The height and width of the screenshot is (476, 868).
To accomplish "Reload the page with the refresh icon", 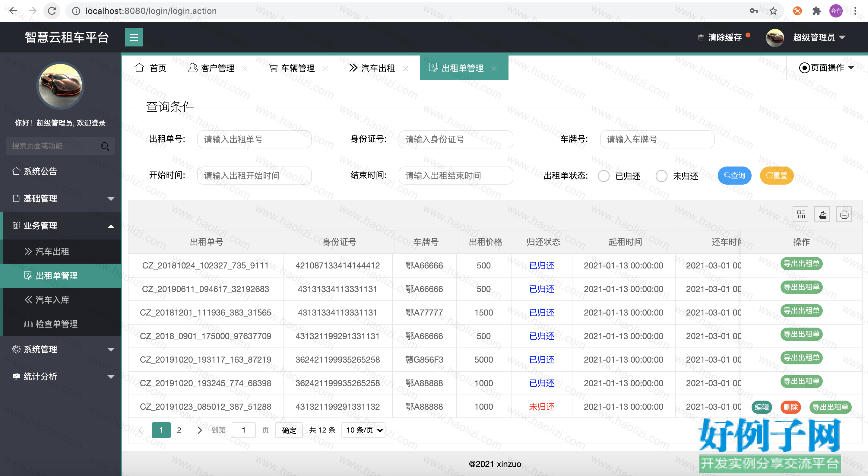I will tap(52, 11).
